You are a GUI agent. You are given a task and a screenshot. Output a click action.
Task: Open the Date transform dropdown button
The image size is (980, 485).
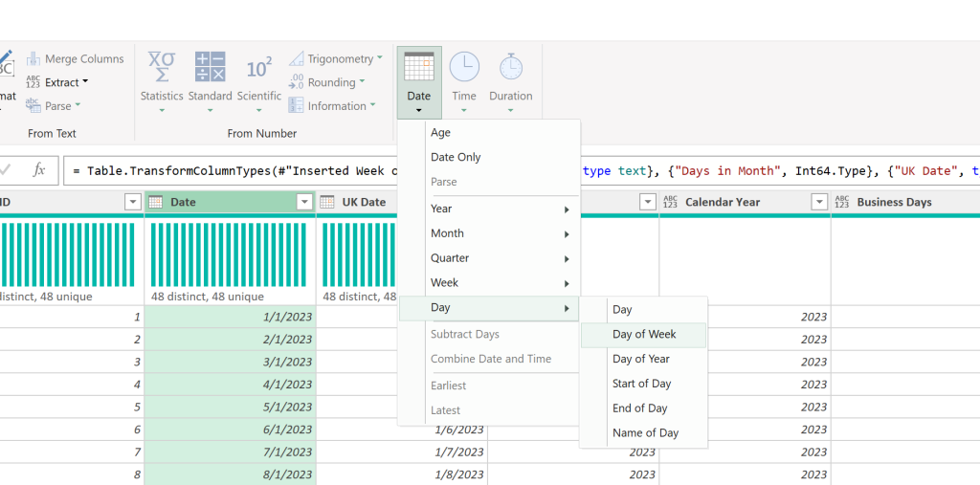pos(419,82)
